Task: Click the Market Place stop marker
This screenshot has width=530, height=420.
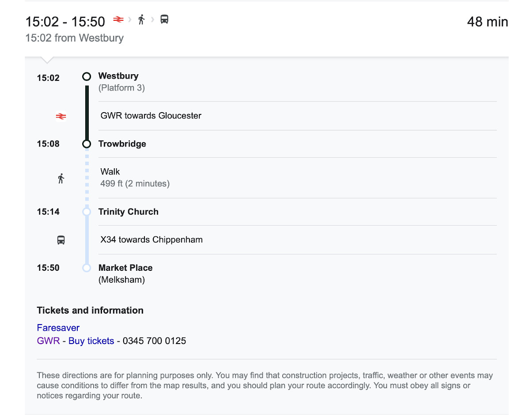Action: [87, 268]
